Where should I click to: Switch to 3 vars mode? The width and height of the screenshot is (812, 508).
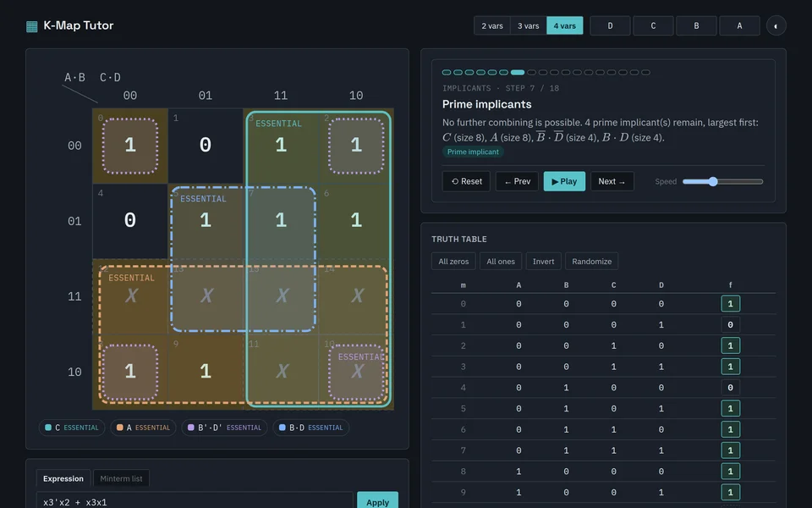528,25
